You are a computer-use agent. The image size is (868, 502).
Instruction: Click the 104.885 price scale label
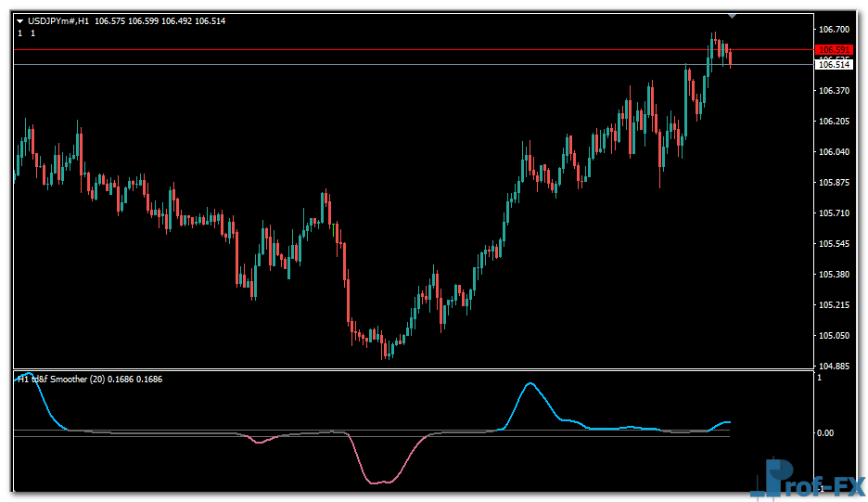[x=835, y=367]
